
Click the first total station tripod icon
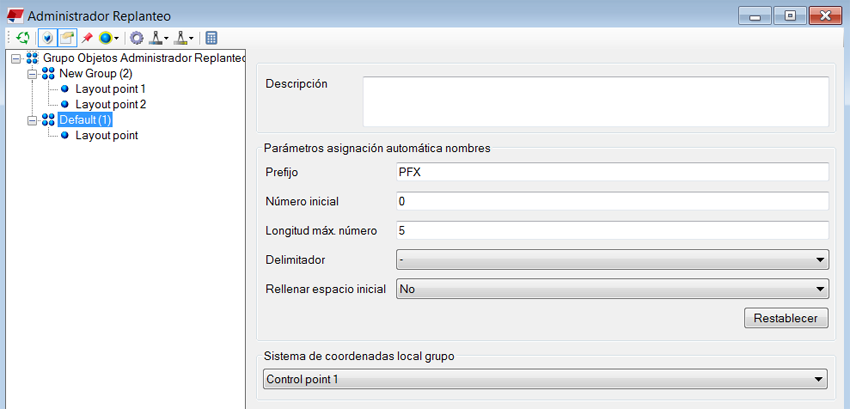156,38
